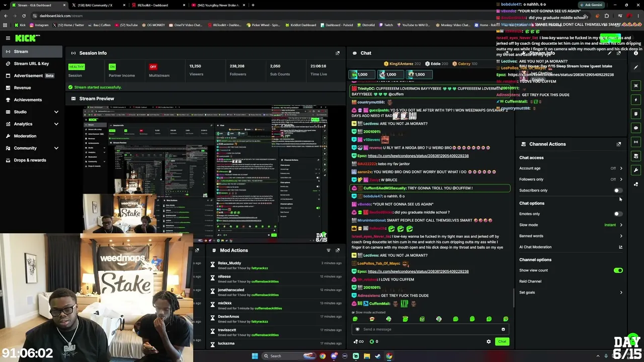
Task: Select Stream in the left sidebar
Action: tap(31, 51)
